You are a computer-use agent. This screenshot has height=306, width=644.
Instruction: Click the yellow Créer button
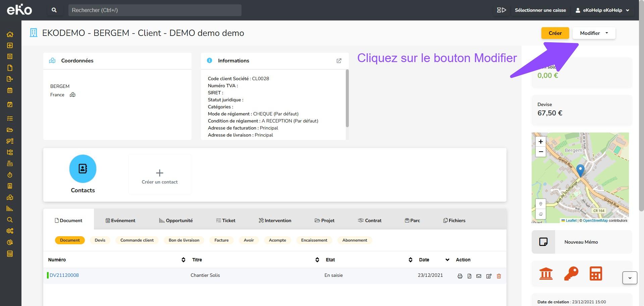pyautogui.click(x=555, y=33)
